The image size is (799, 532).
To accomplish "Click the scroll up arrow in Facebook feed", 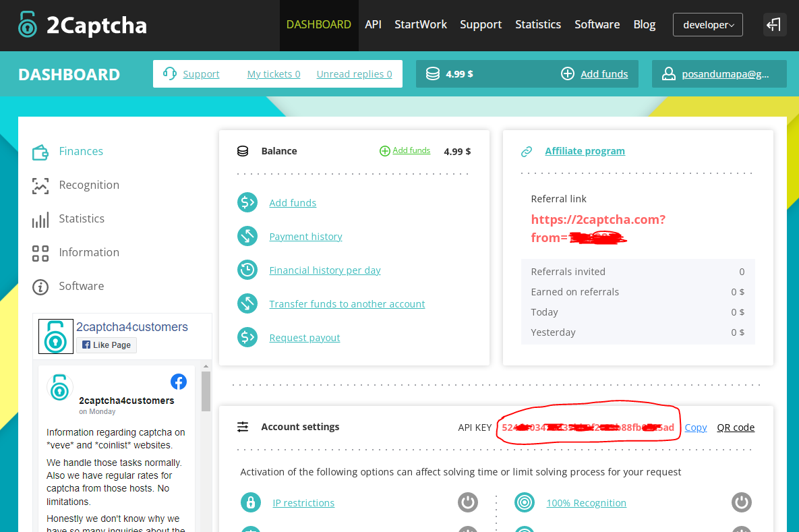I will [206, 366].
